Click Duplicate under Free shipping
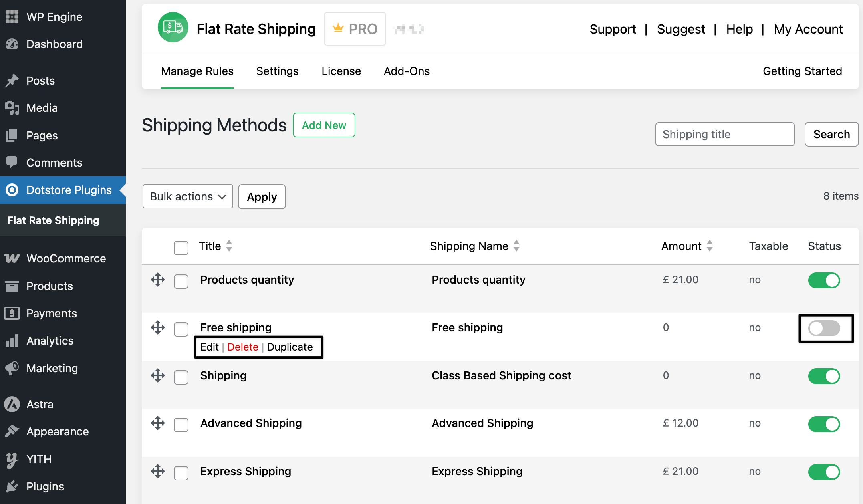Image resolution: width=863 pixels, height=504 pixels. click(x=290, y=347)
